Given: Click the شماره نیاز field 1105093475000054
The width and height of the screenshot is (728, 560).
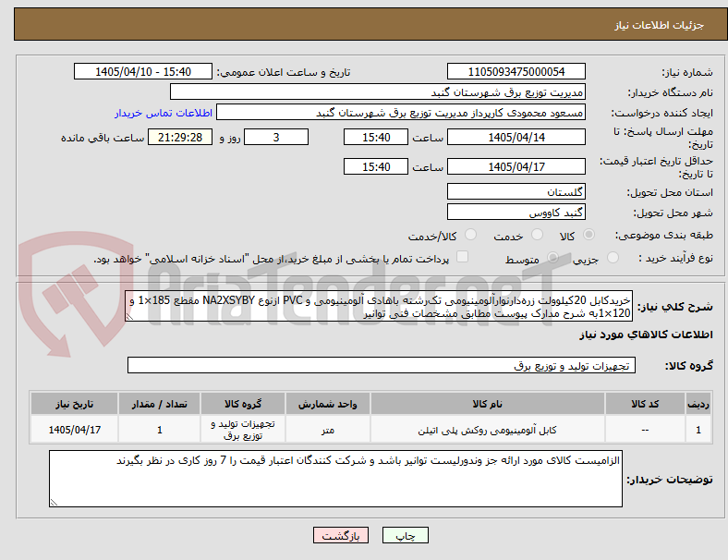Looking at the screenshot, I should pyautogui.click(x=516, y=71).
